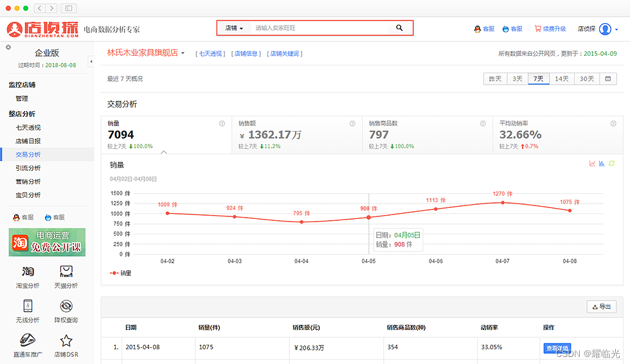Click 查看详情 for 2015-04-08 row
This screenshot has height=364, width=630.
(557, 348)
